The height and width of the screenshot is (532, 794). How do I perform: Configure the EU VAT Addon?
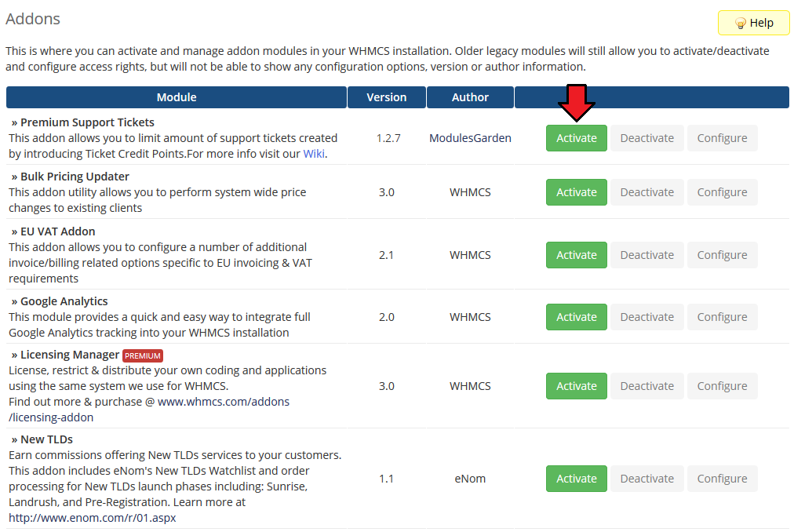pos(722,255)
